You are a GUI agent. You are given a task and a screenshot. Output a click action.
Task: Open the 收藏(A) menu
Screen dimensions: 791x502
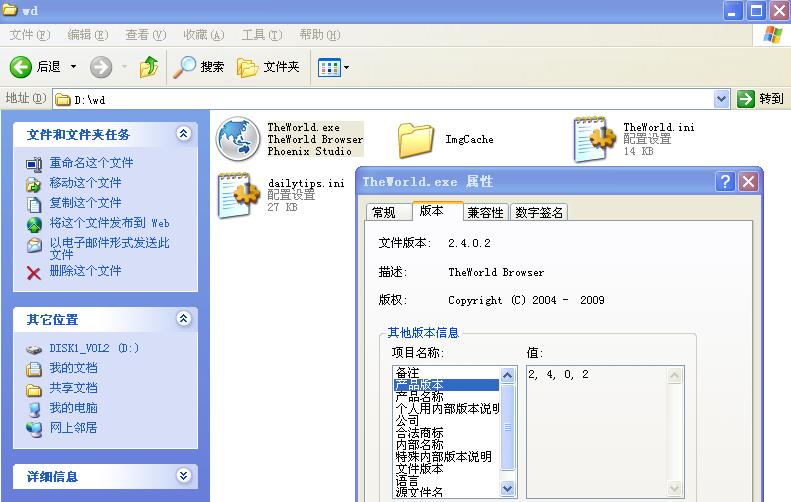click(x=204, y=35)
